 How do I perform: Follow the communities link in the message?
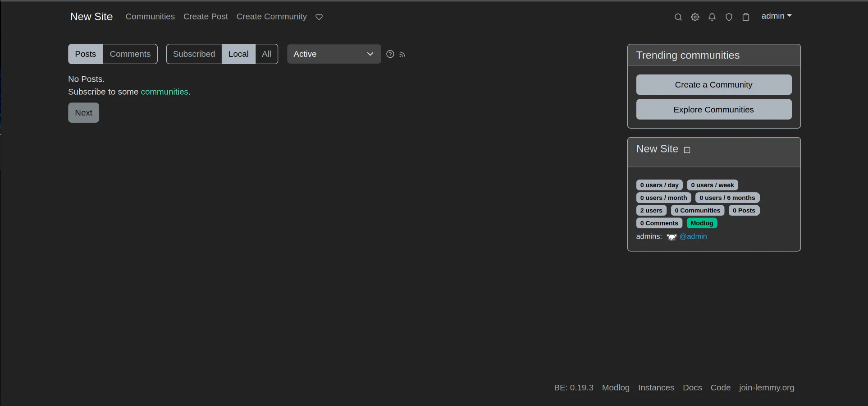click(x=164, y=92)
